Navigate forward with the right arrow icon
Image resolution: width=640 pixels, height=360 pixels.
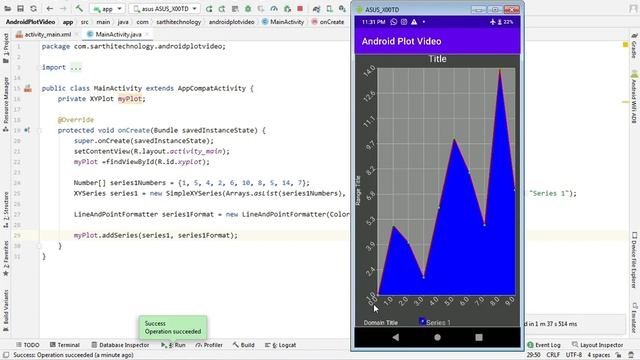click(63, 8)
